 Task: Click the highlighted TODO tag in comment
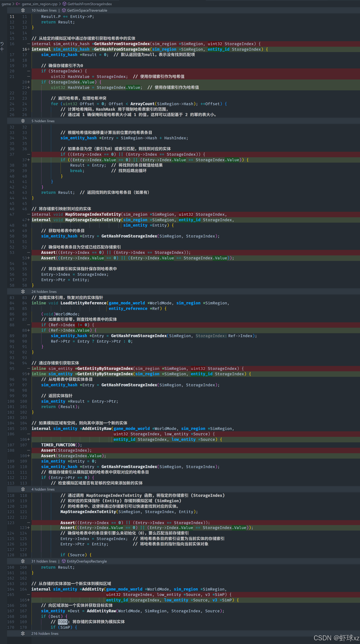[63, 621]
